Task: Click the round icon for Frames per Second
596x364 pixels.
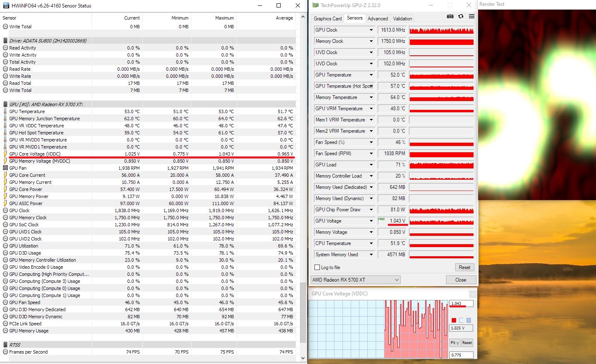Action: (5, 352)
